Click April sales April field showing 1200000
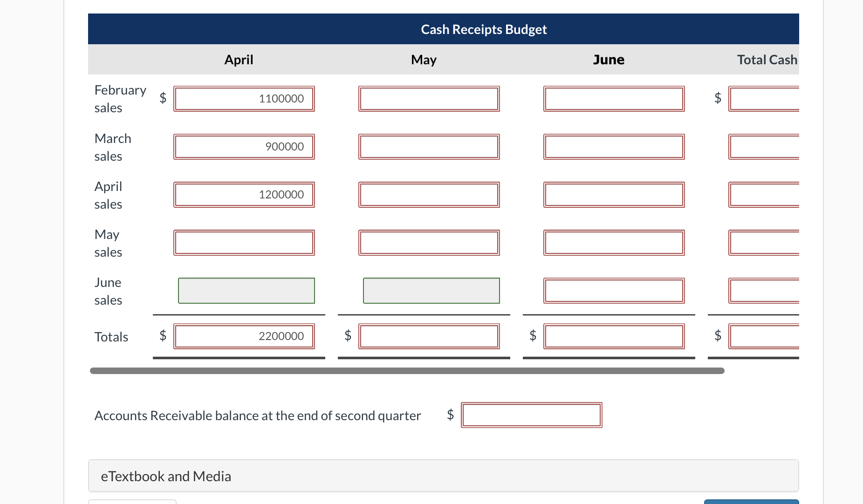 pos(244,195)
